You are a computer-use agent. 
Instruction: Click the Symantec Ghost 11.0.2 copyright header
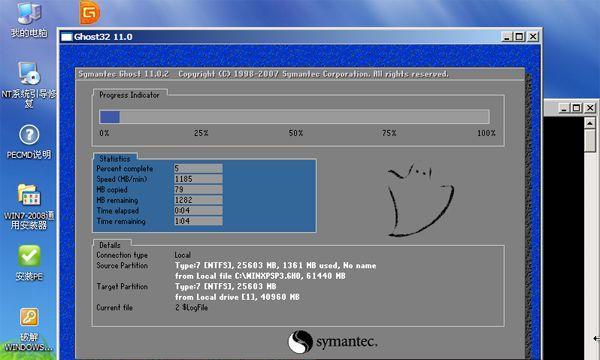point(263,74)
